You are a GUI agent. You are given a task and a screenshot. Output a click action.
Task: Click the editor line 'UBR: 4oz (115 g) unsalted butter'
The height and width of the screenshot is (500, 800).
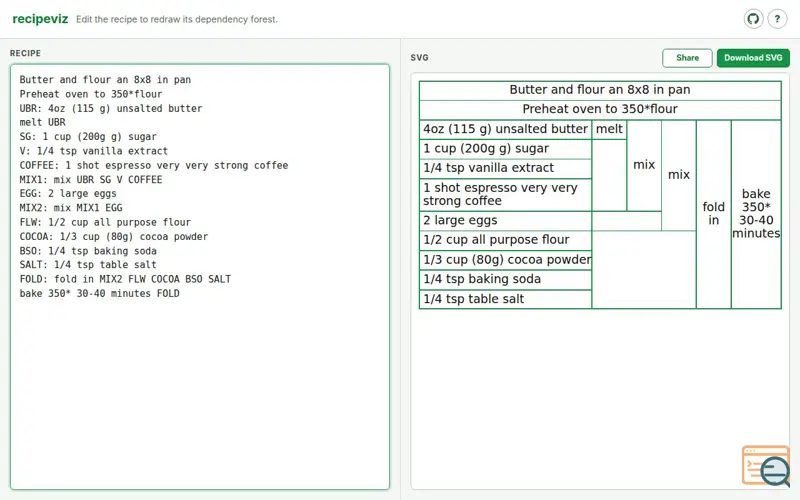(111, 108)
